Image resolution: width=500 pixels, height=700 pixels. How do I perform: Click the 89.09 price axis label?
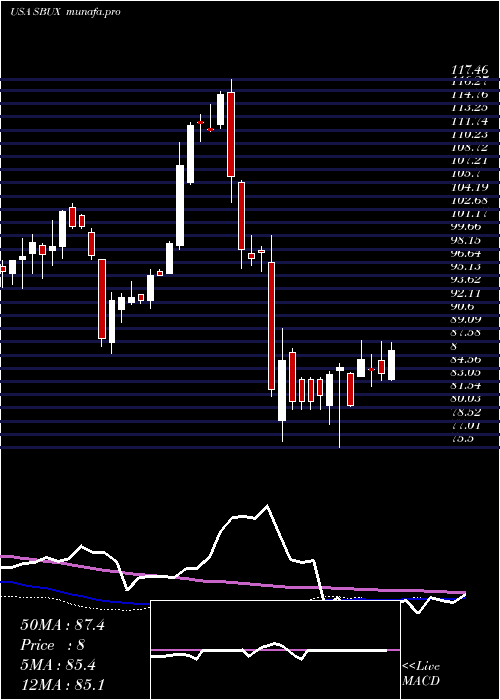pos(468,320)
